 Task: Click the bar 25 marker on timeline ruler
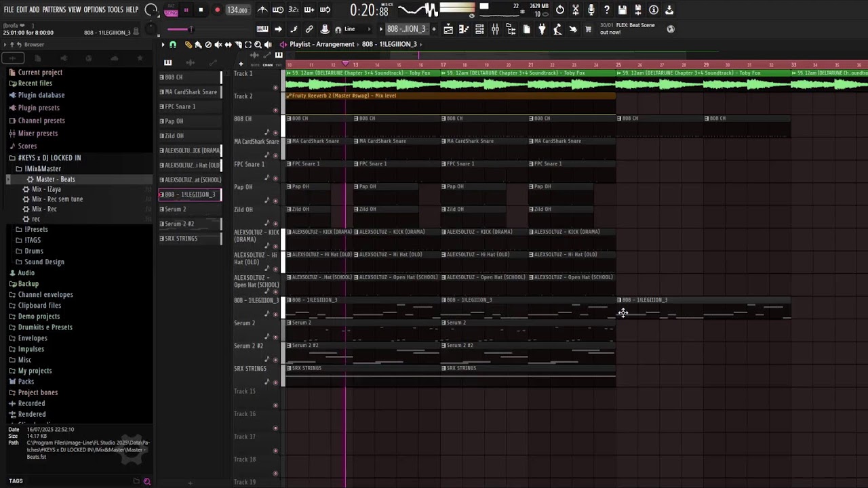(x=618, y=65)
